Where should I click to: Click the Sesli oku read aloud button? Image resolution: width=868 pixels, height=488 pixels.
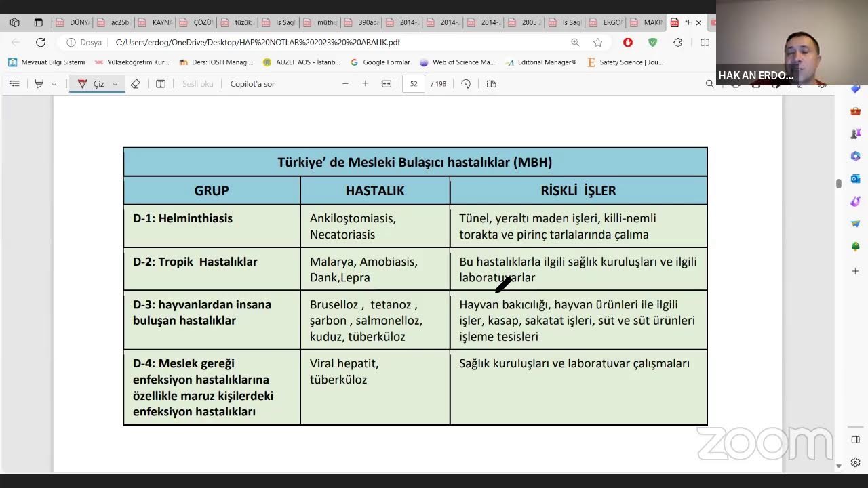pyautogui.click(x=198, y=84)
